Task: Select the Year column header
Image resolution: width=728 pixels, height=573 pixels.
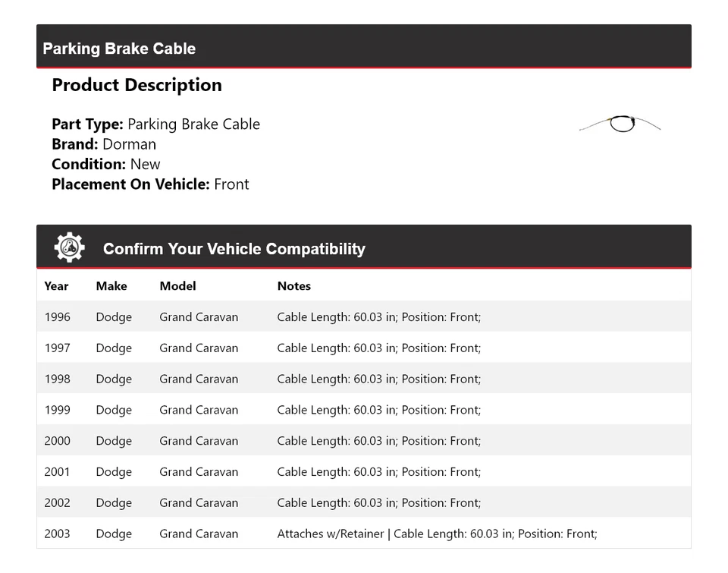Action: pos(56,286)
